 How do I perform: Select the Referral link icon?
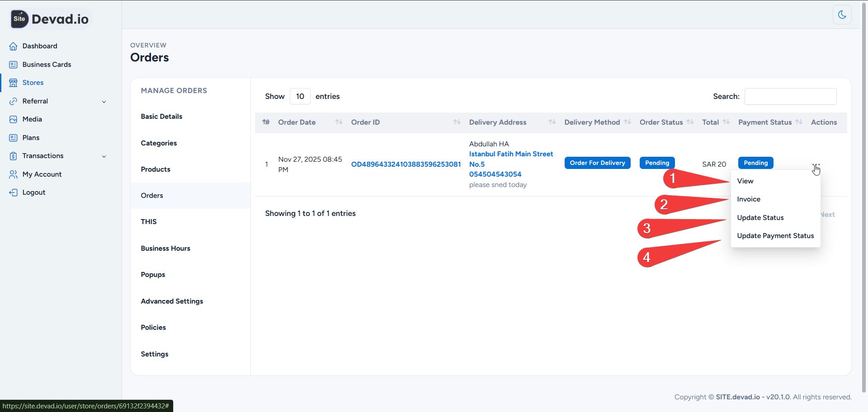(x=13, y=101)
